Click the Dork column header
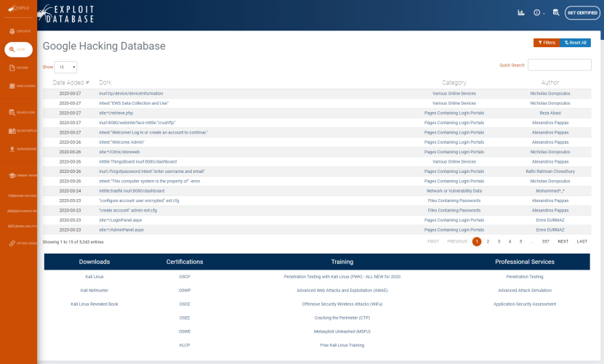Viewport: 604px width, 364px height. pos(105,82)
